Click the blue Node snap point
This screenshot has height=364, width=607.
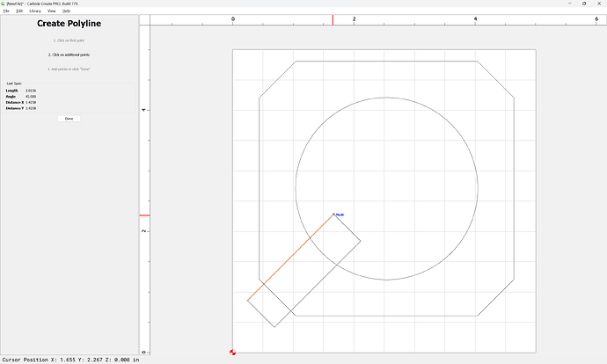click(333, 214)
